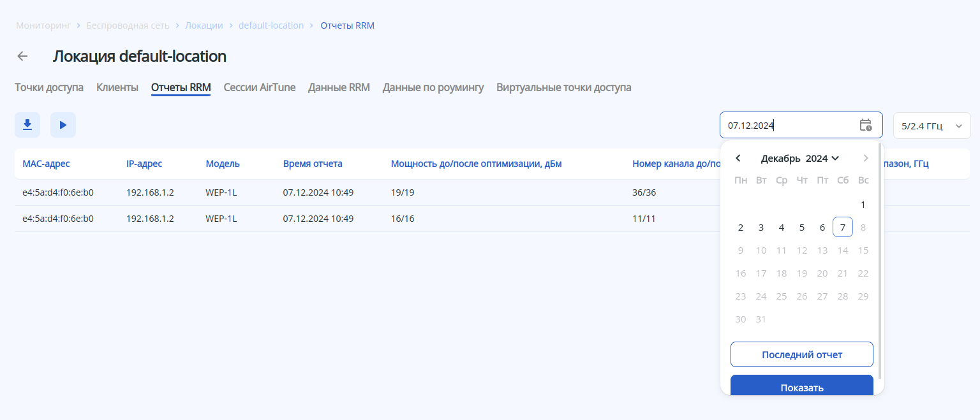Open the 5/2.4 ГГц band dropdown
This screenshot has width=980, height=420.
[x=932, y=126]
